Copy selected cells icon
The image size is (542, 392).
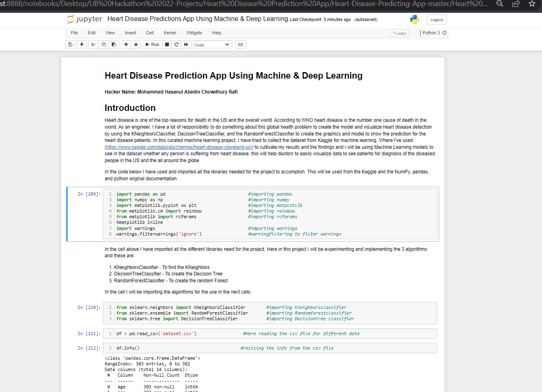(x=104, y=44)
